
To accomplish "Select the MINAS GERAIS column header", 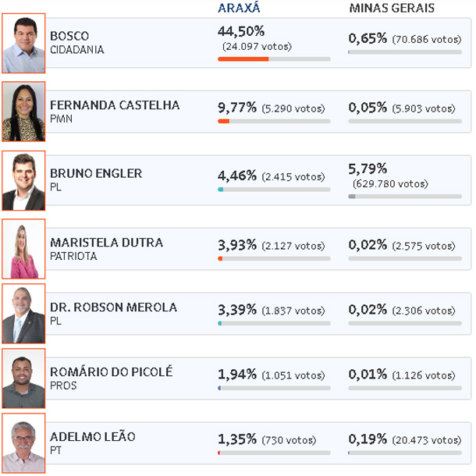I will click(x=392, y=9).
